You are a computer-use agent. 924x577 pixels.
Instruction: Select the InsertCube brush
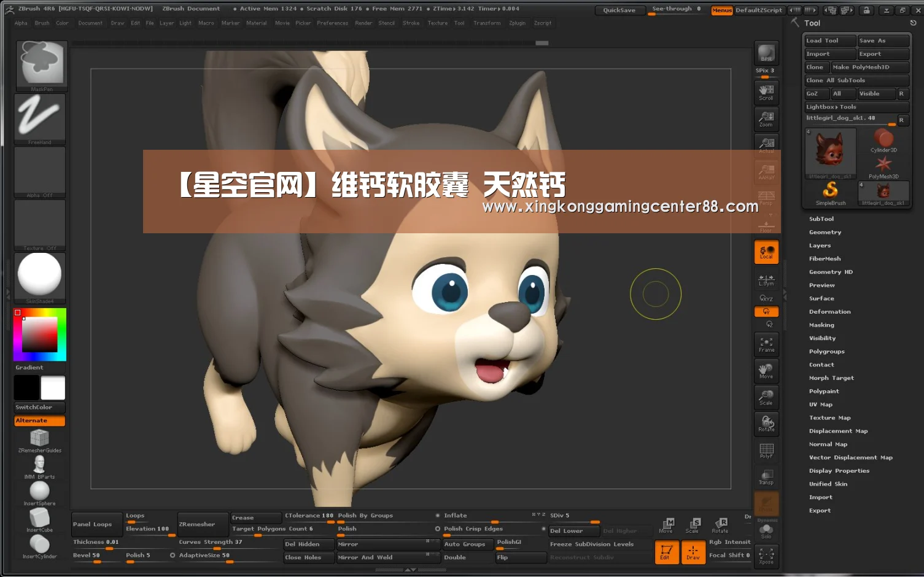click(39, 521)
